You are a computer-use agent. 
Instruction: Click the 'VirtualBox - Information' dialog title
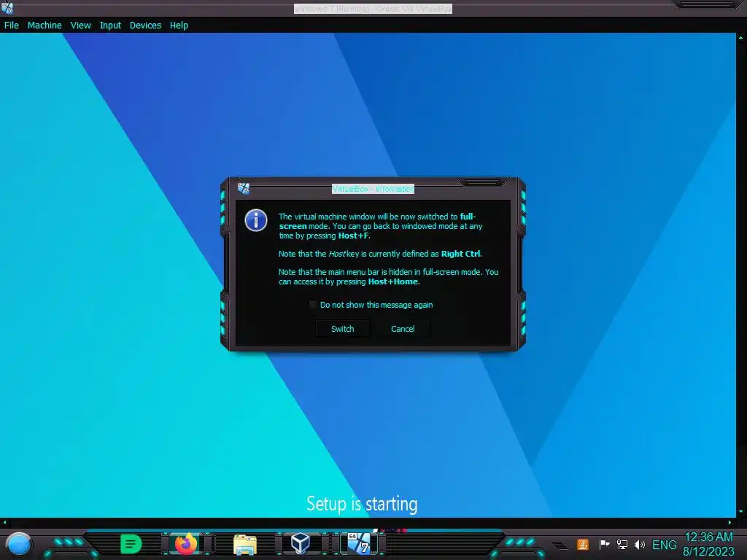pyautogui.click(x=373, y=189)
